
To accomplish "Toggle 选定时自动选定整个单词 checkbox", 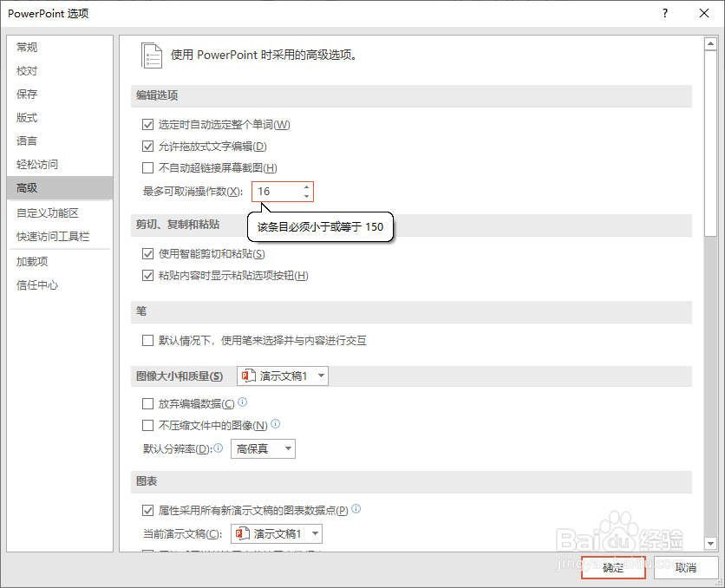I will click(x=147, y=124).
